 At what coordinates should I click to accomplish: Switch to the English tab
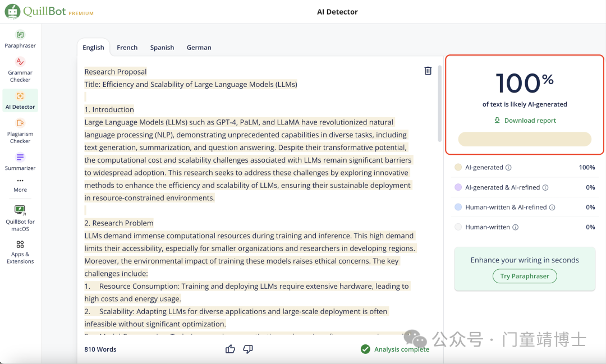[x=93, y=48]
